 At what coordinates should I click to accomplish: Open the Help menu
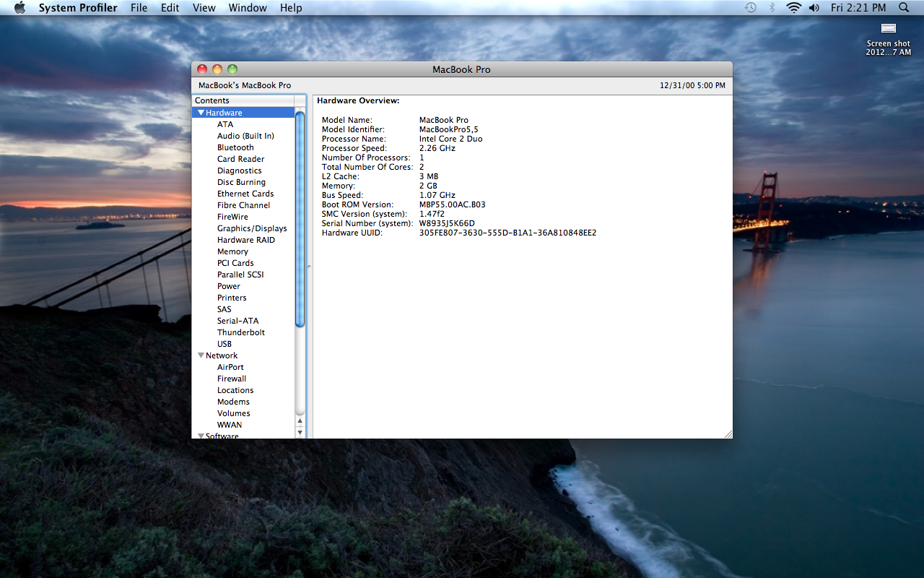291,8
